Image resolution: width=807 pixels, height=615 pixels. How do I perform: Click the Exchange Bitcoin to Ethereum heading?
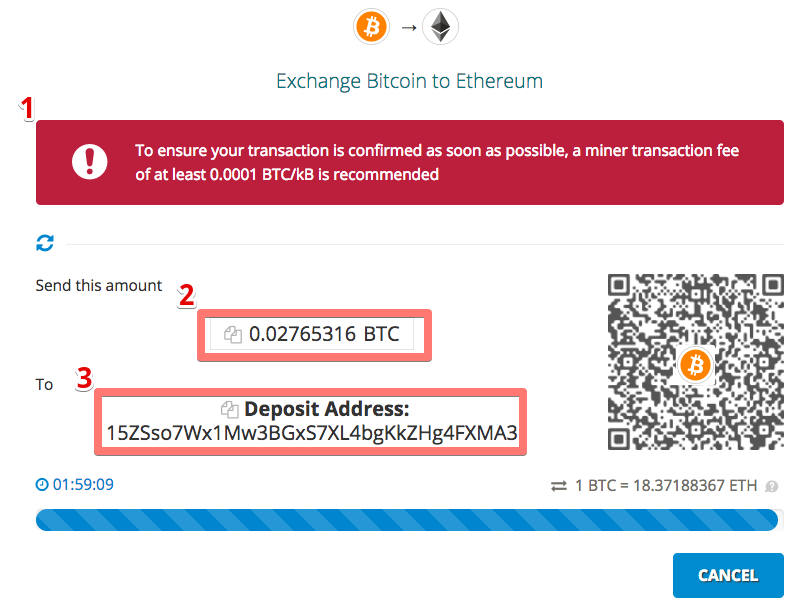point(409,81)
